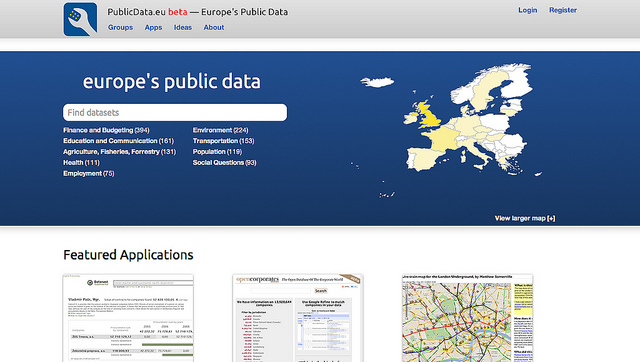Image resolution: width=640 pixels, height=362 pixels.
Task: Click the Login link
Action: click(527, 10)
